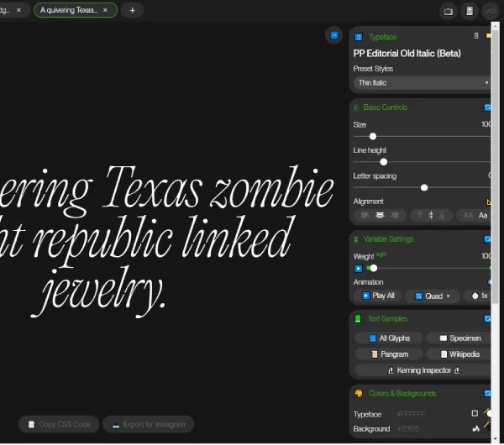Edit the Background color hex field
The width and height of the screenshot is (504, 445).
(408, 429)
